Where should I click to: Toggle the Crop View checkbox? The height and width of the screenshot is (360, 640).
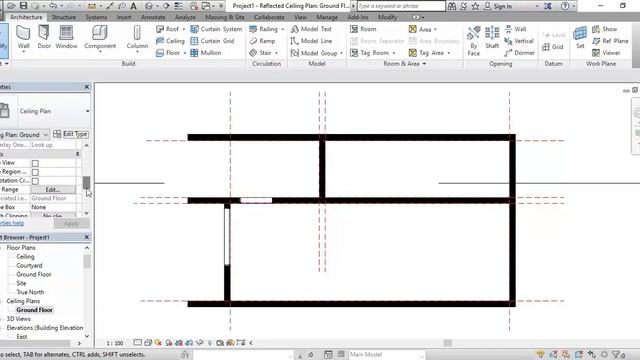click(35, 163)
